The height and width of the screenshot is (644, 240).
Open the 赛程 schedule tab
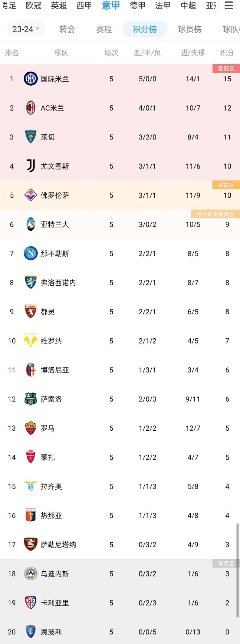tap(104, 29)
